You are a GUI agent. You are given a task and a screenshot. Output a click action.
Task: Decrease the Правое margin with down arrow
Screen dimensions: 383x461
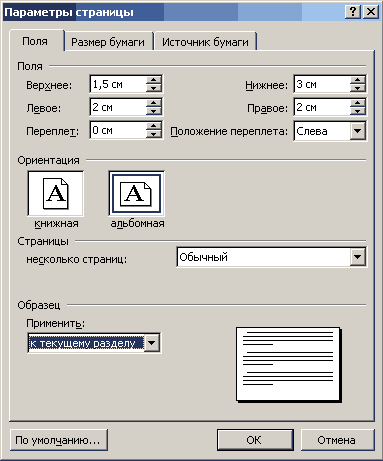(x=358, y=111)
